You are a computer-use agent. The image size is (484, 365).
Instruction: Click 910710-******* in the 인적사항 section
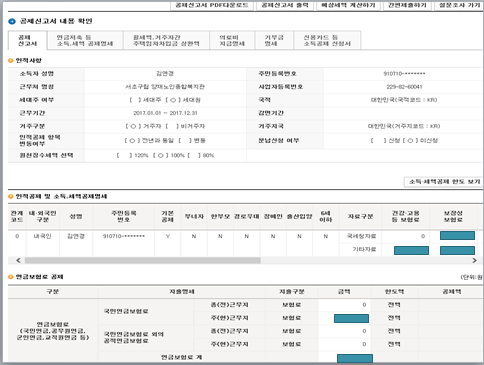tap(404, 74)
